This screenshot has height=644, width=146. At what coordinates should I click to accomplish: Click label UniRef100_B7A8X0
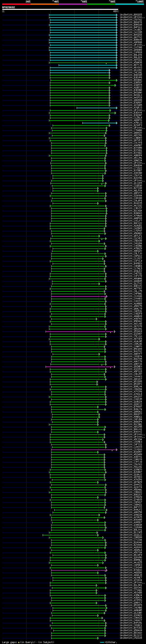pos(131,570)
